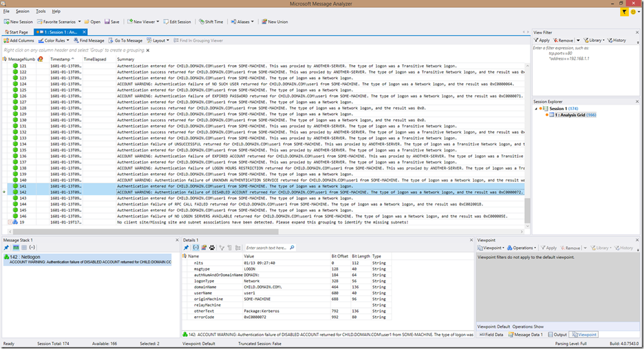Image resolution: width=644 pixels, height=349 pixels.
Task: Switch to the Field Data tab
Action: click(x=491, y=335)
